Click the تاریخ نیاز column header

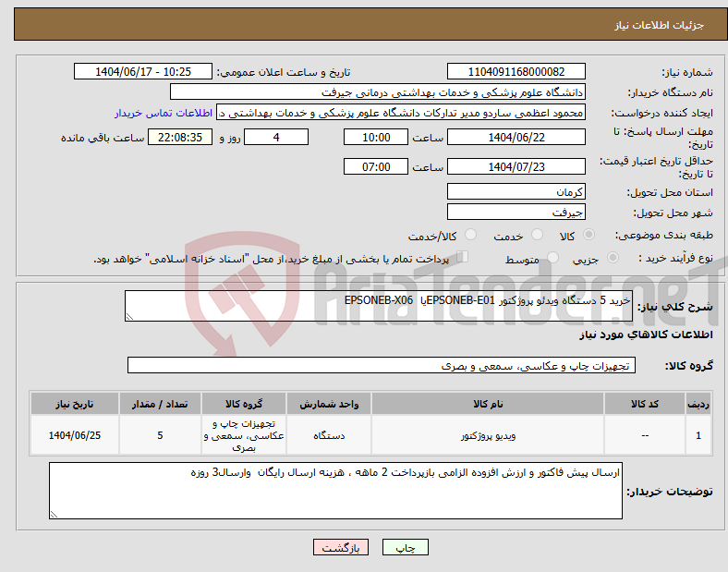[x=74, y=404]
